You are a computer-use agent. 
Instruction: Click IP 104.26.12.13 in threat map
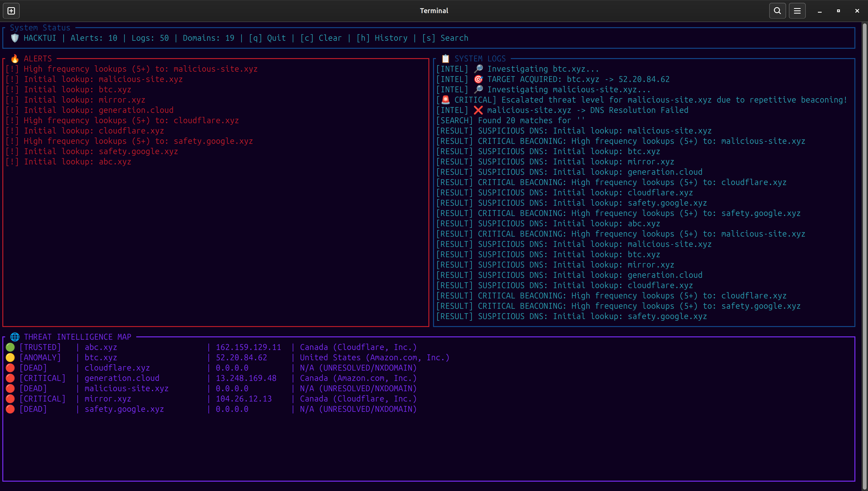coord(244,399)
